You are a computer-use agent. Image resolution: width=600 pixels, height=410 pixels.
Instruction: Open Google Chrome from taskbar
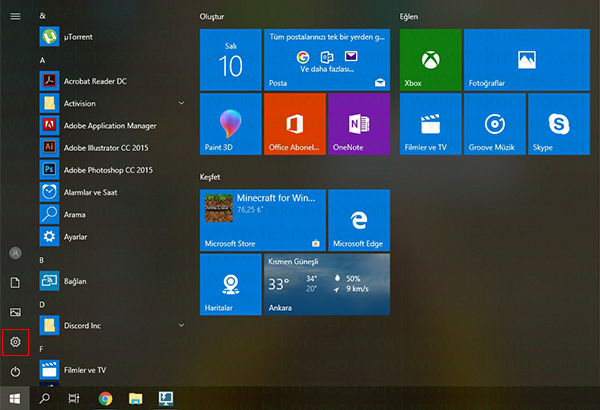(105, 399)
